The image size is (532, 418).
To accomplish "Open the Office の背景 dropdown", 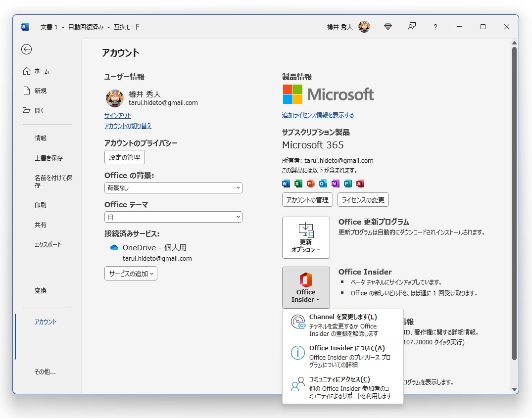I will pyautogui.click(x=173, y=187).
